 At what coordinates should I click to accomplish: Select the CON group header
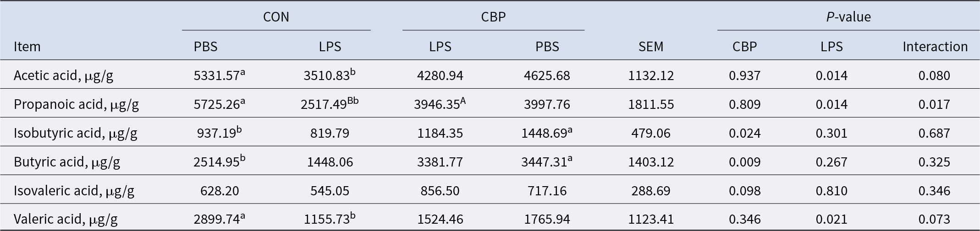point(276,17)
